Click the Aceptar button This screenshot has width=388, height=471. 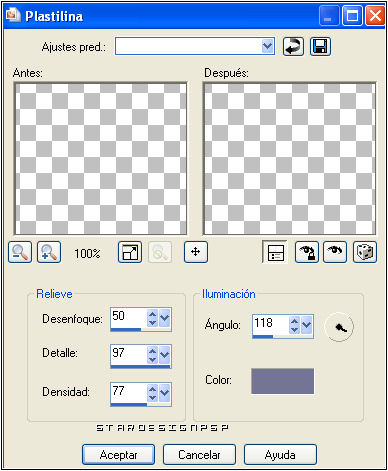118,455
